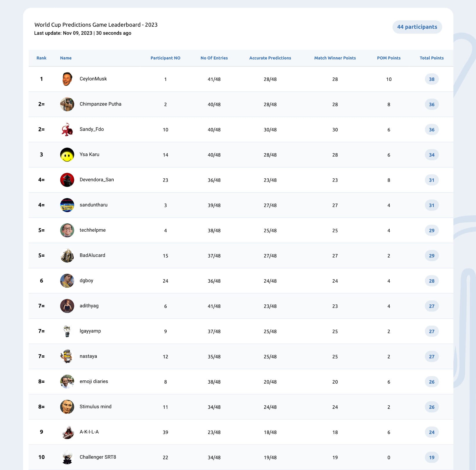The image size is (476, 470).
Task: Sort by the Rank column header
Action: click(41, 58)
